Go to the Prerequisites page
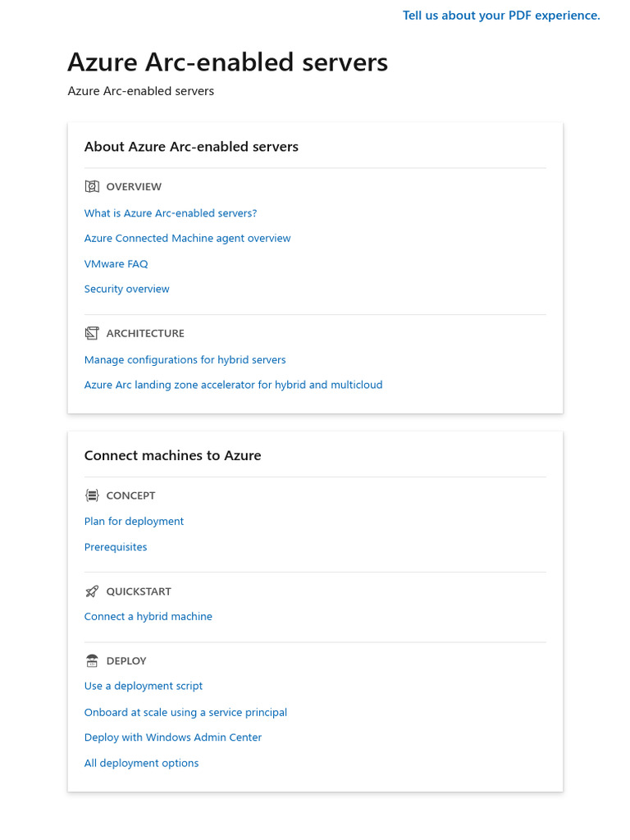 click(116, 547)
